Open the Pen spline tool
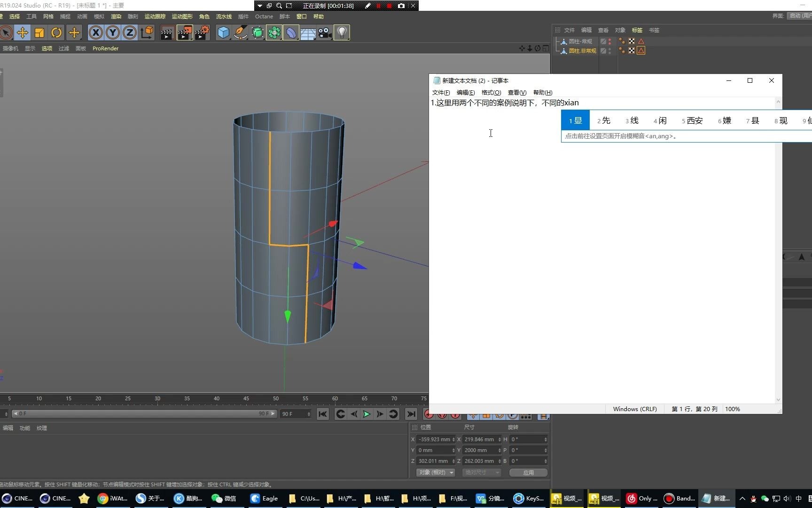Viewport: 812px width, 508px height. point(240,32)
